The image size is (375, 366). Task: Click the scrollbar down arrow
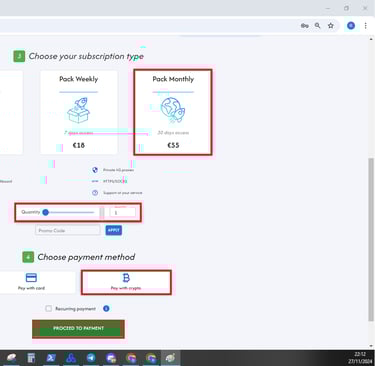(x=371, y=346)
